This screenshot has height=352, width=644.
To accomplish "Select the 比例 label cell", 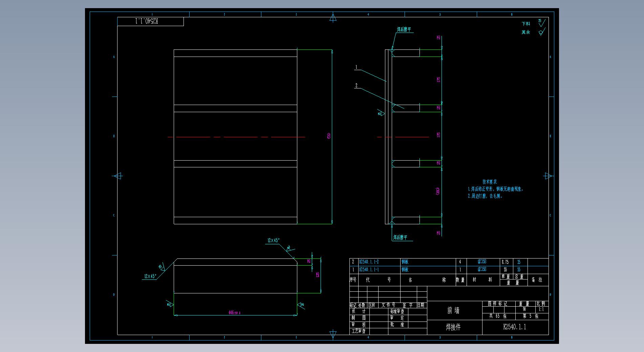I will click(x=541, y=304).
